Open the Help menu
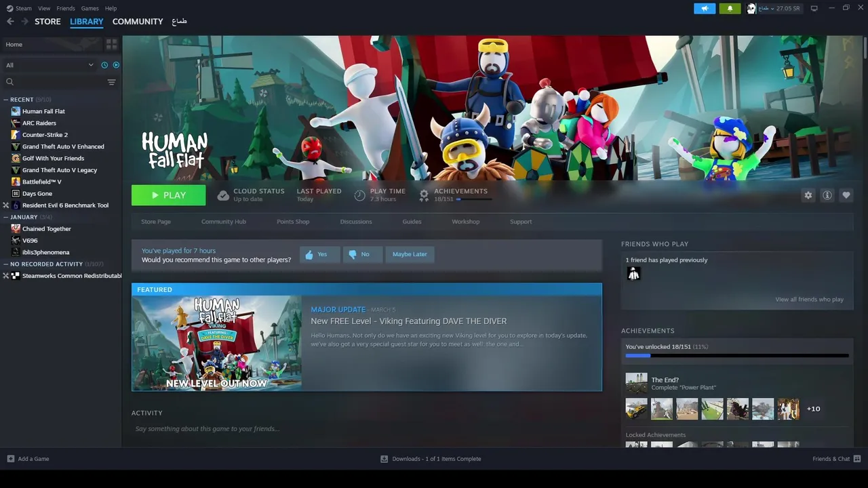Viewport: 868px width, 488px height. pyautogui.click(x=111, y=8)
